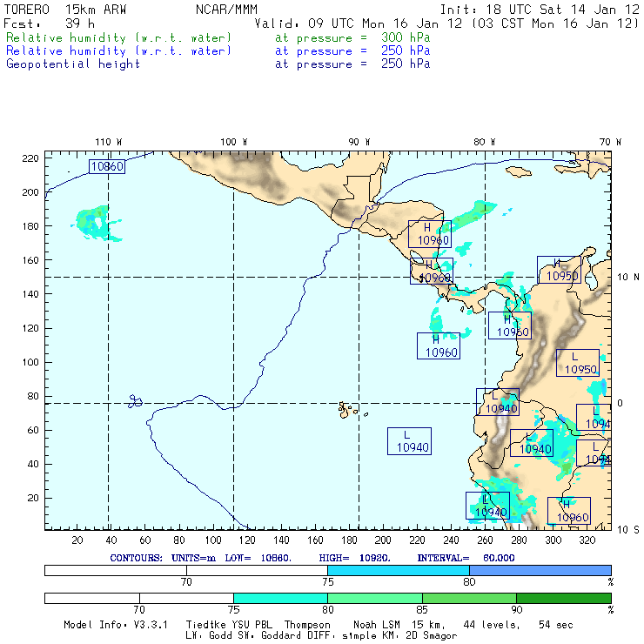
Task: Click the 'H 10950' high marker box
Action: (x=559, y=270)
